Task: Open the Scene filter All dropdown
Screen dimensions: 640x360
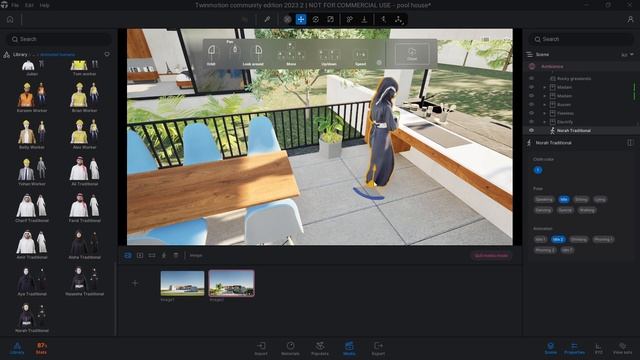Action: pyautogui.click(x=627, y=54)
